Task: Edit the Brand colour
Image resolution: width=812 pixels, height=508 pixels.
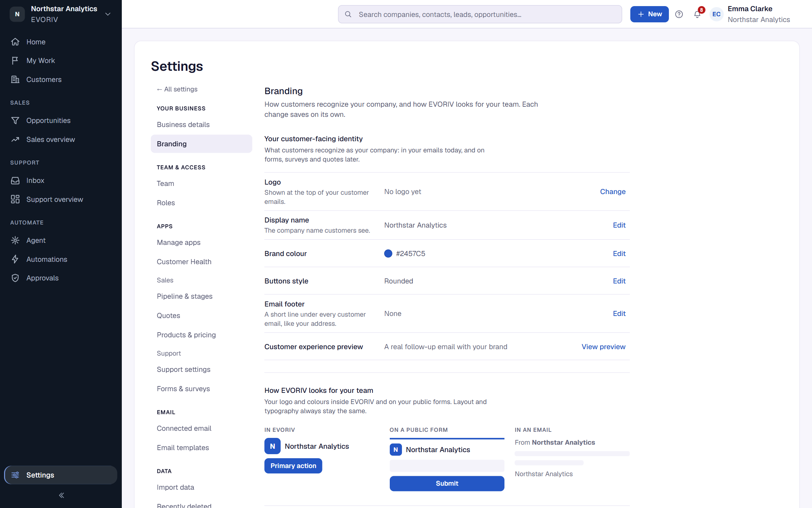Action: click(619, 254)
